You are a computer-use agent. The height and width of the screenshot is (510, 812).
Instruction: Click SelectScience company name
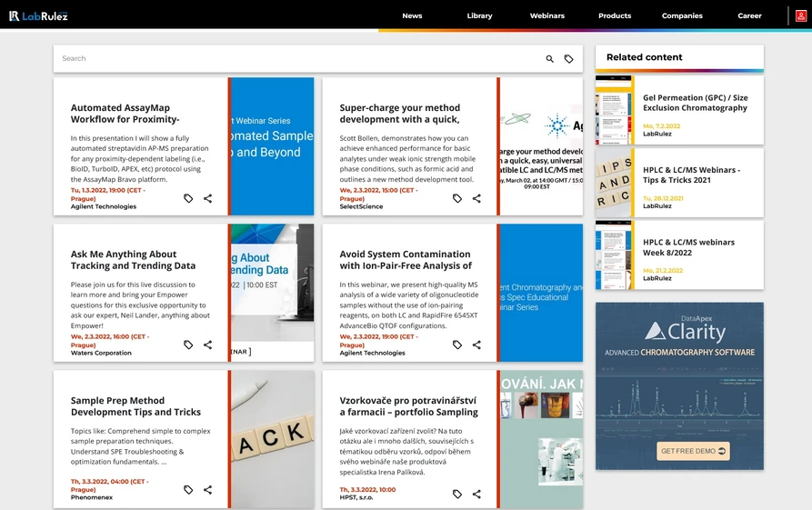361,206
